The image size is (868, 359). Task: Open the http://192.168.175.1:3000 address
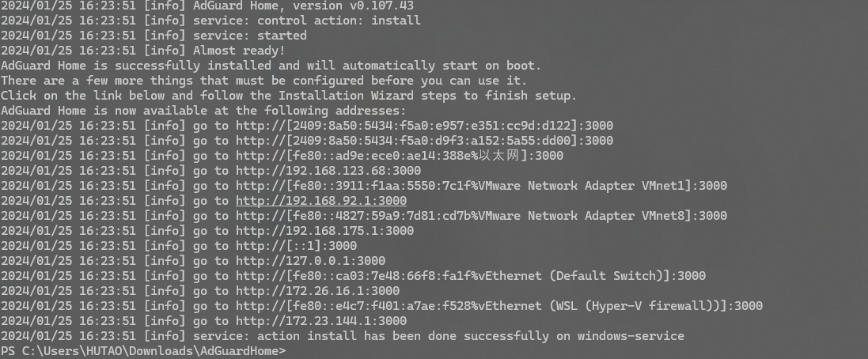coord(325,231)
